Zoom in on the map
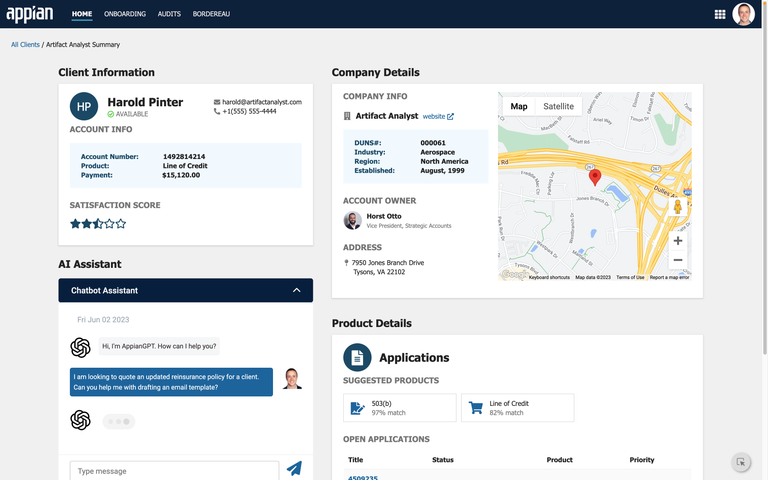 678,241
